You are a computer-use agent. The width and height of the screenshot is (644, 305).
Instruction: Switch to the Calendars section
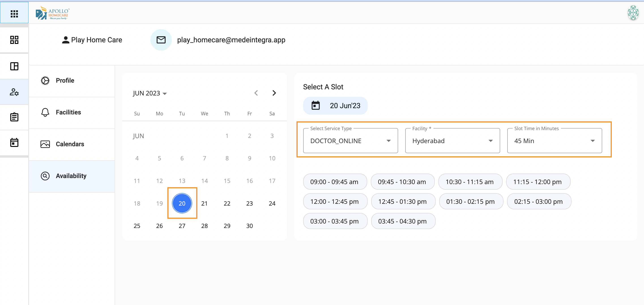[x=70, y=144]
